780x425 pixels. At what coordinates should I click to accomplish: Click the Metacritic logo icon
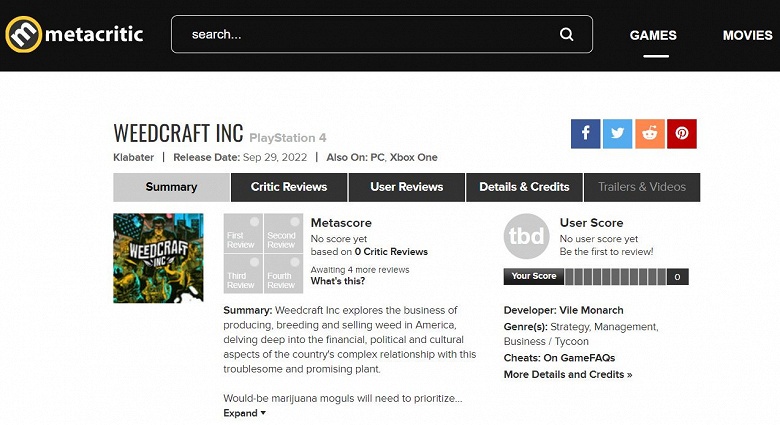tap(23, 34)
